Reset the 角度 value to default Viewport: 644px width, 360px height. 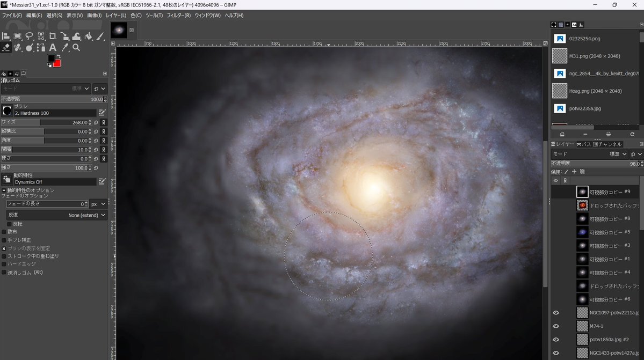click(96, 141)
